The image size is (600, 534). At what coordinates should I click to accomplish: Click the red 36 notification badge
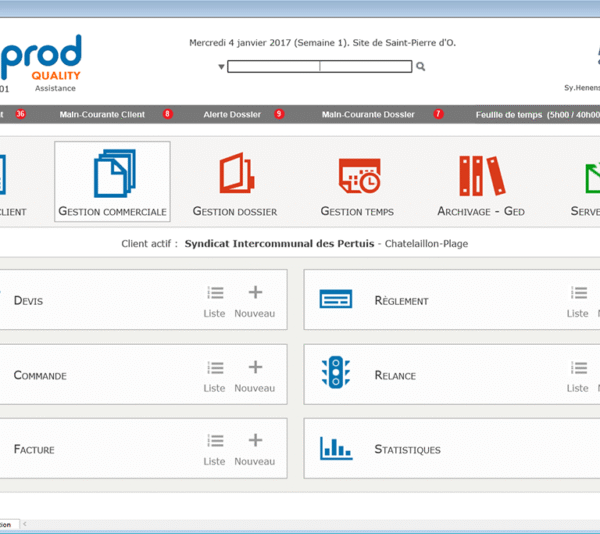pyautogui.click(x=20, y=114)
